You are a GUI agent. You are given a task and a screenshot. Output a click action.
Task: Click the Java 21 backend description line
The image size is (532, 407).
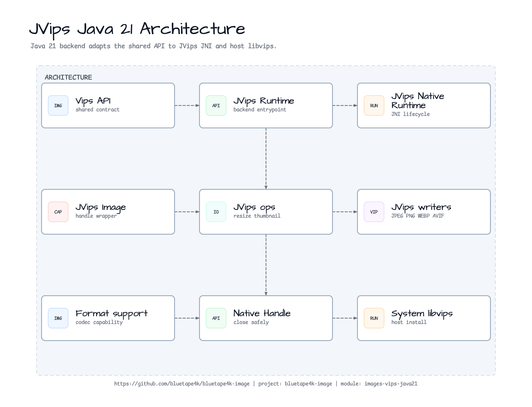[154, 46]
